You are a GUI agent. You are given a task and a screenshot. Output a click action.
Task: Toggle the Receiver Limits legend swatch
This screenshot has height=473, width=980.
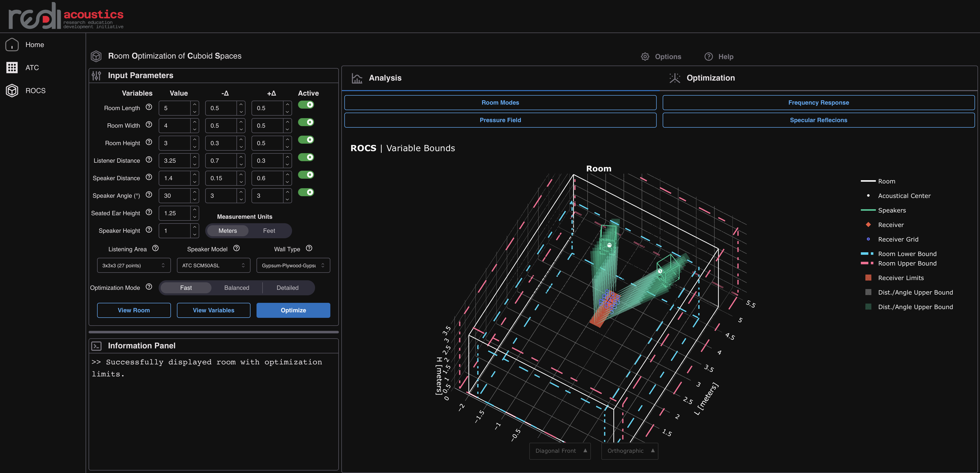click(x=868, y=278)
